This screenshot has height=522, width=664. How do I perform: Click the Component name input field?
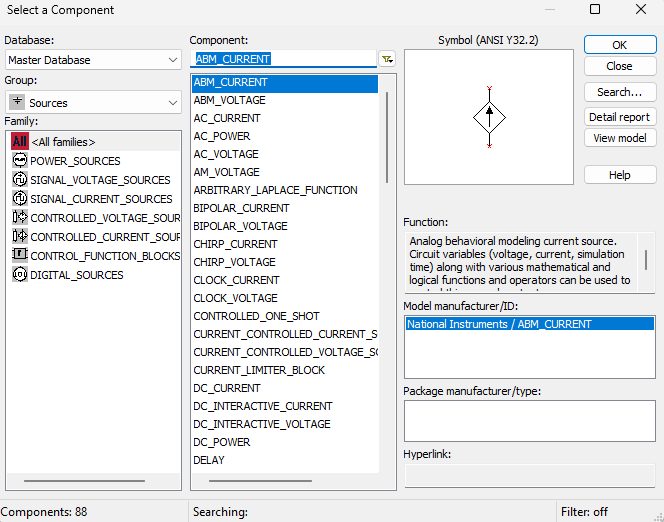pos(283,59)
